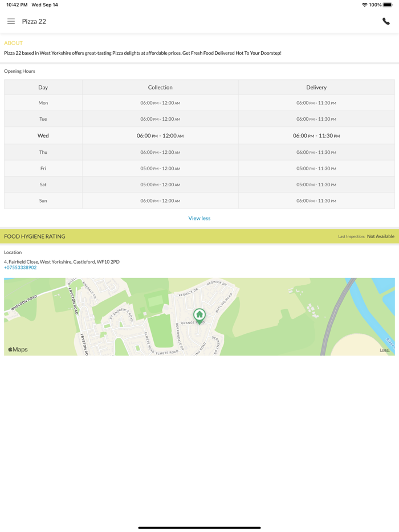Tap the FOOD HYGIENE RATING banner title

point(35,236)
